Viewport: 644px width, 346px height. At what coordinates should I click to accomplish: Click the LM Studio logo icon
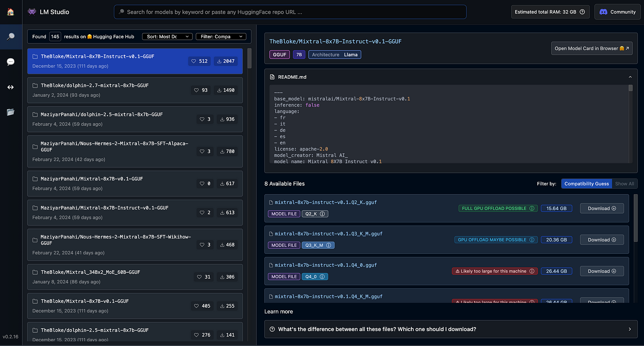point(32,12)
